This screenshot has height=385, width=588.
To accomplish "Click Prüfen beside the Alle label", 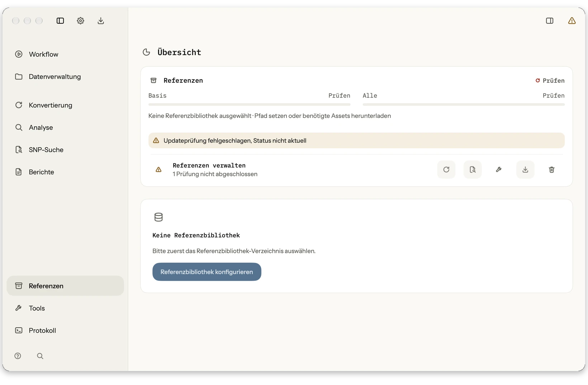I will [x=554, y=96].
